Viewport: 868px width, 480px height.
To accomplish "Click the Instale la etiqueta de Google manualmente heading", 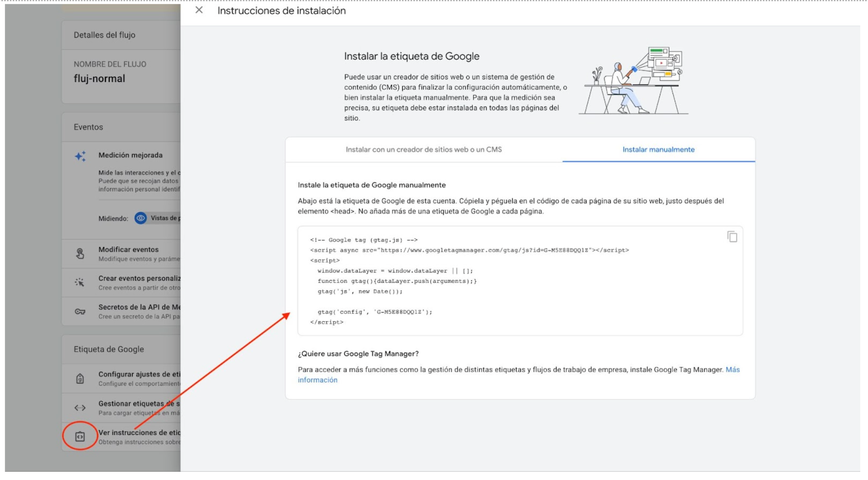I will (372, 185).
